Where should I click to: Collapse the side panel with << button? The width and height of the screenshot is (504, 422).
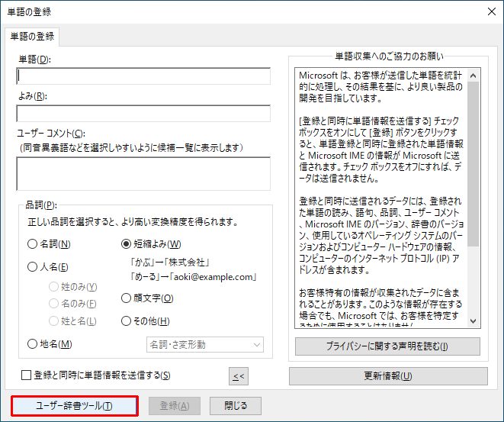(x=239, y=375)
